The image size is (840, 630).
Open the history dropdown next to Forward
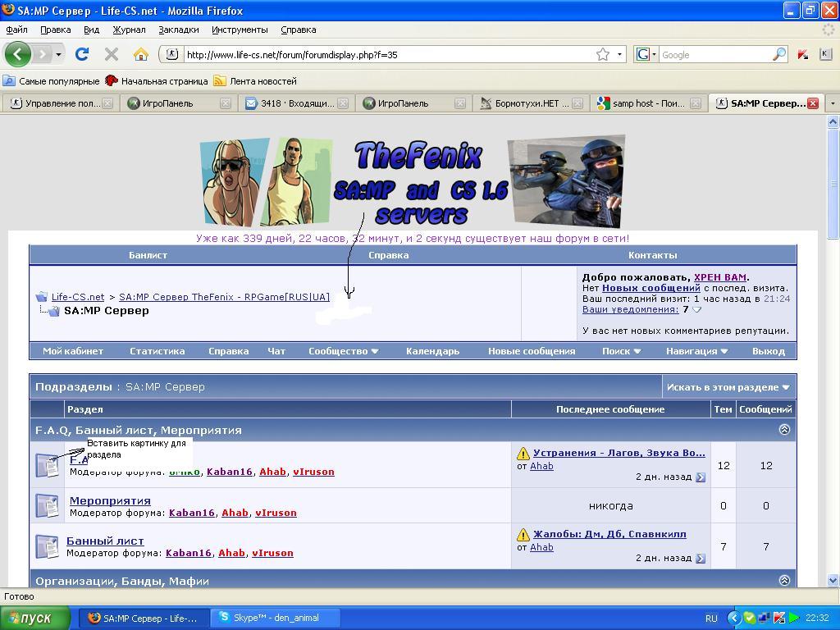click(58, 54)
